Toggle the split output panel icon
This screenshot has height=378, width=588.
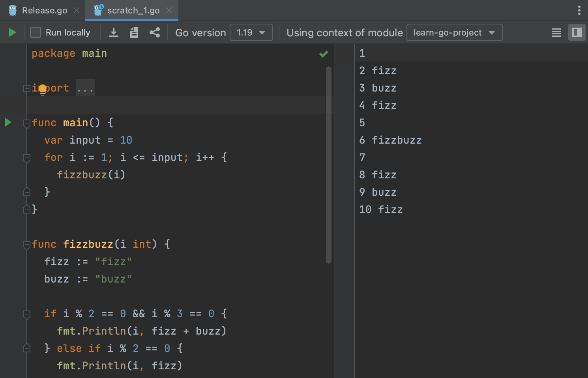(x=577, y=32)
